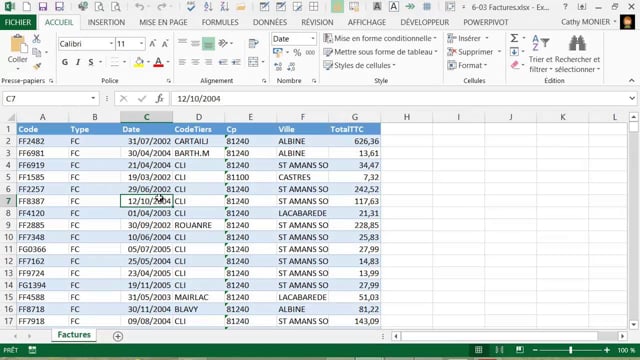The width and height of the screenshot is (640, 360).
Task: Insert a function using the fx icon
Action: click(160, 98)
